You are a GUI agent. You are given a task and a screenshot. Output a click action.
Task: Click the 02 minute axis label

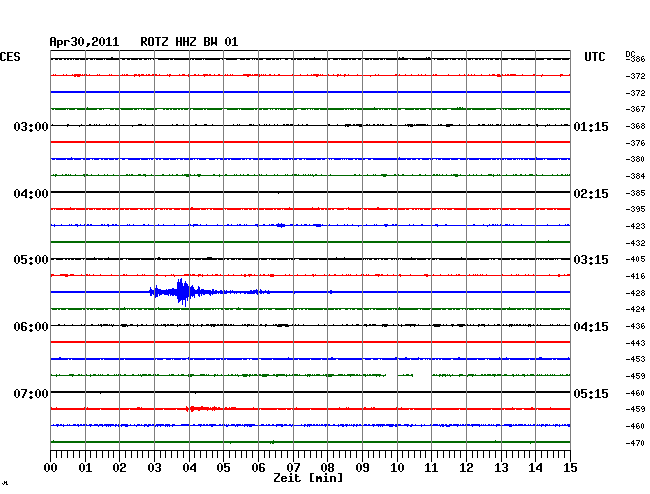click(119, 468)
